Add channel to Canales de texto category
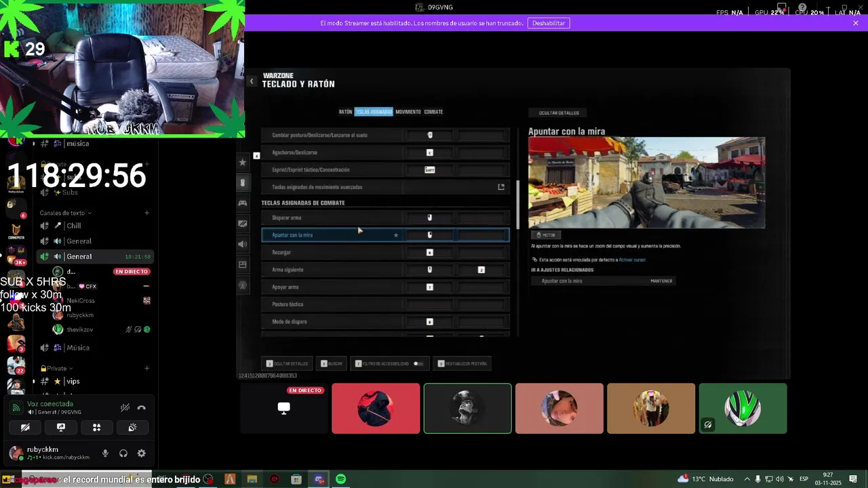868x488 pixels. (146, 213)
